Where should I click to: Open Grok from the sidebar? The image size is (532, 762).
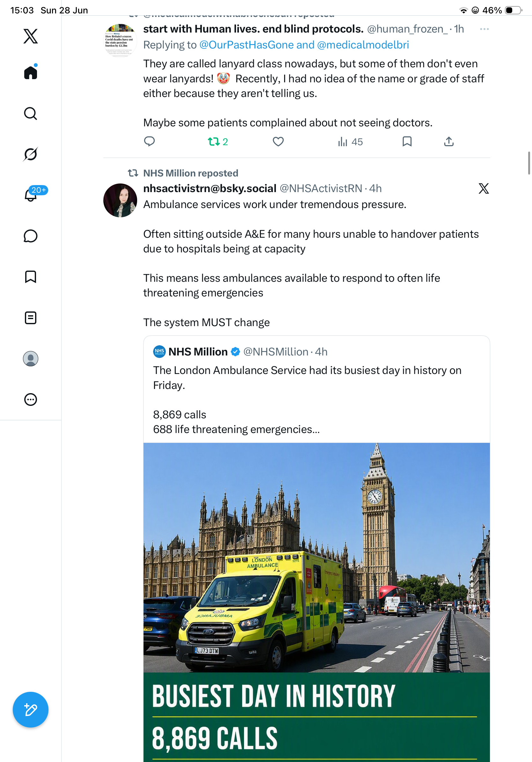31,154
